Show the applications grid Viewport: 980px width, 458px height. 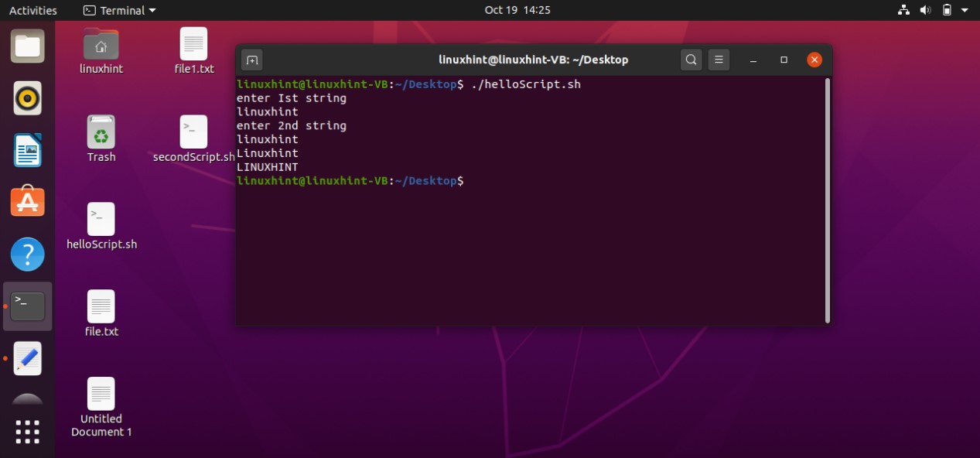pyautogui.click(x=27, y=432)
